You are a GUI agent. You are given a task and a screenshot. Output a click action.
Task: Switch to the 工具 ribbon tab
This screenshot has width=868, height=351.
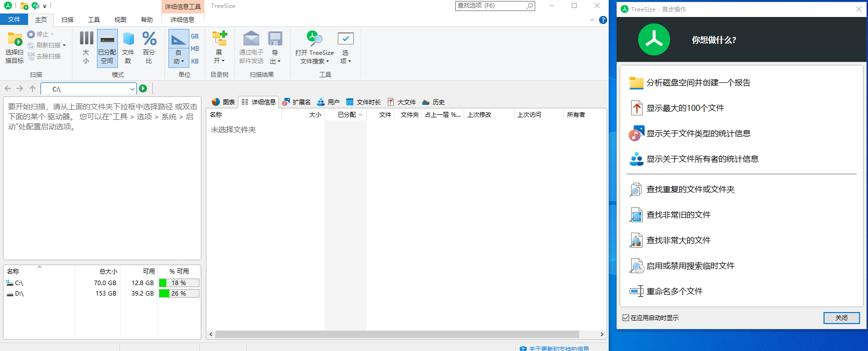[x=94, y=20]
